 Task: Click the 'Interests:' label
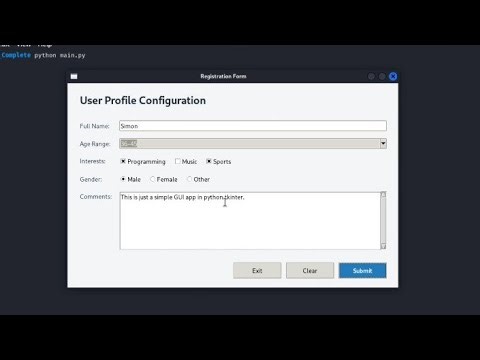click(93, 161)
